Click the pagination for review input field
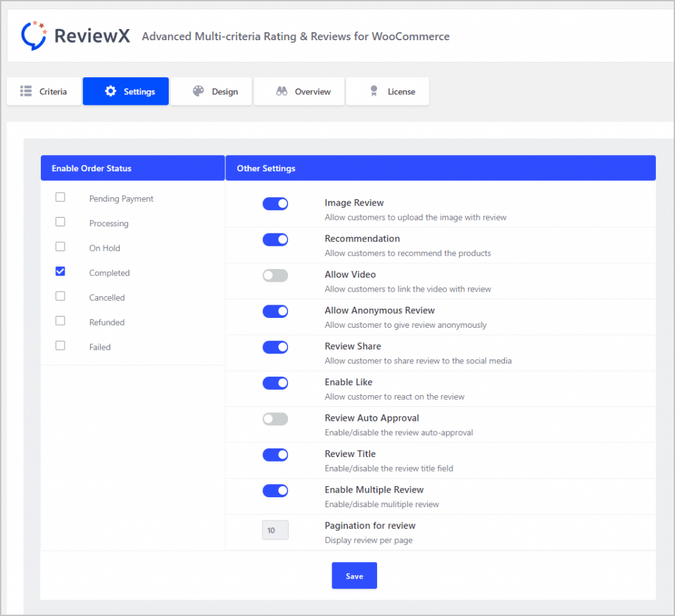 pos(275,530)
